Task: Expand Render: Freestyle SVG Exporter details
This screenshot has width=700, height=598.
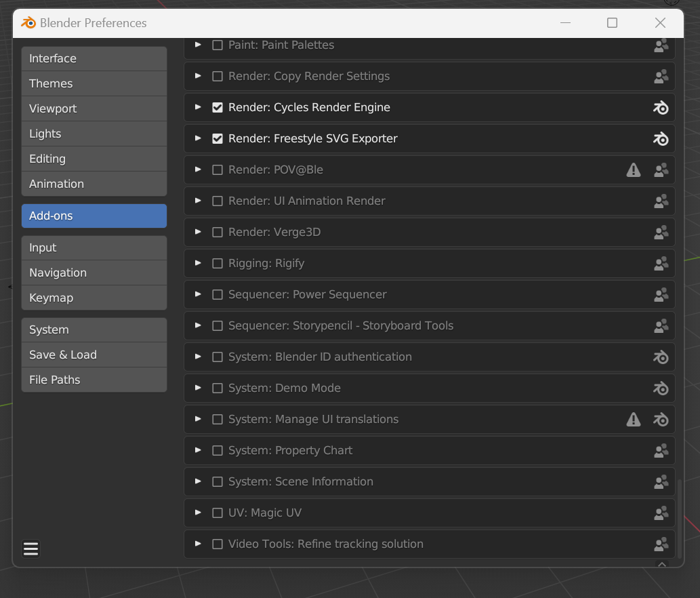Action: coord(198,138)
